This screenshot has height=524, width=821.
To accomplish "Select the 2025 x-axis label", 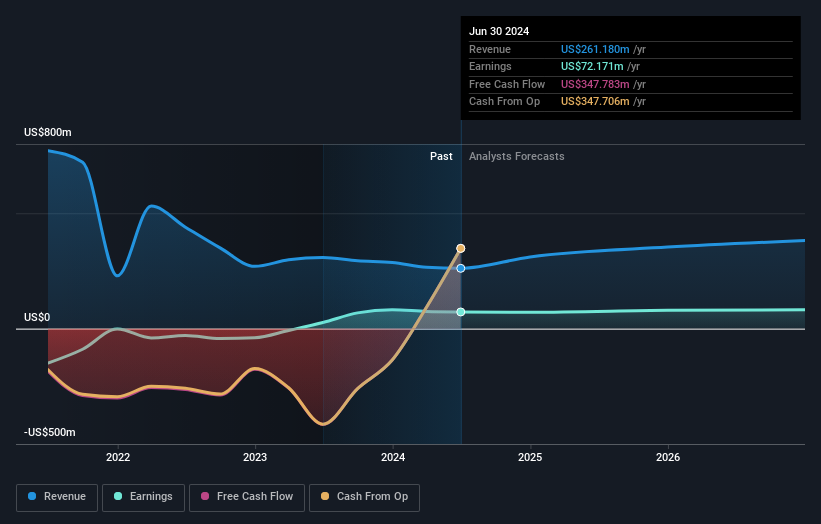I will click(x=530, y=457).
